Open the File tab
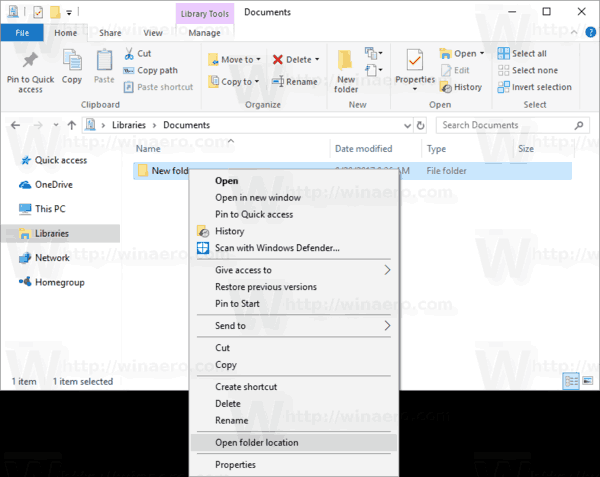Screen dimensions: 600x477 22,33
